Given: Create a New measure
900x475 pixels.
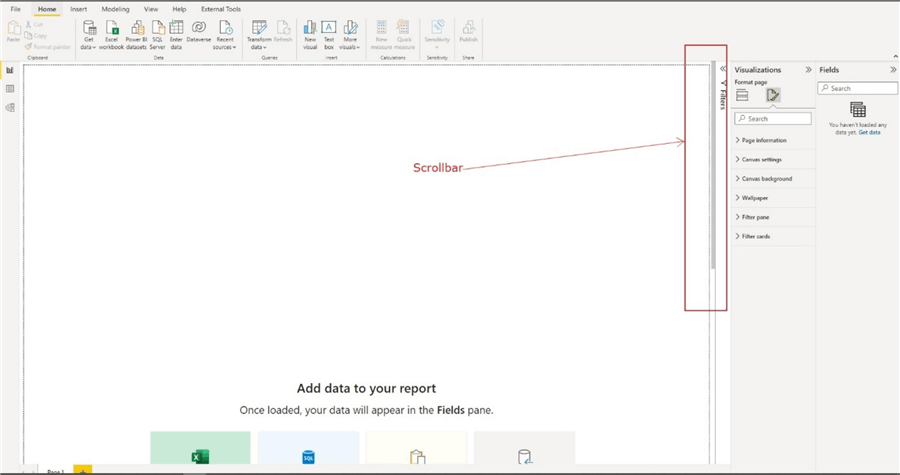Looking at the screenshot, I should 382,36.
